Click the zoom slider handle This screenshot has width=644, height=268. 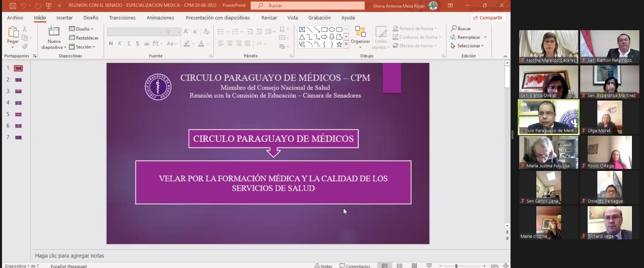pyautogui.click(x=456, y=265)
